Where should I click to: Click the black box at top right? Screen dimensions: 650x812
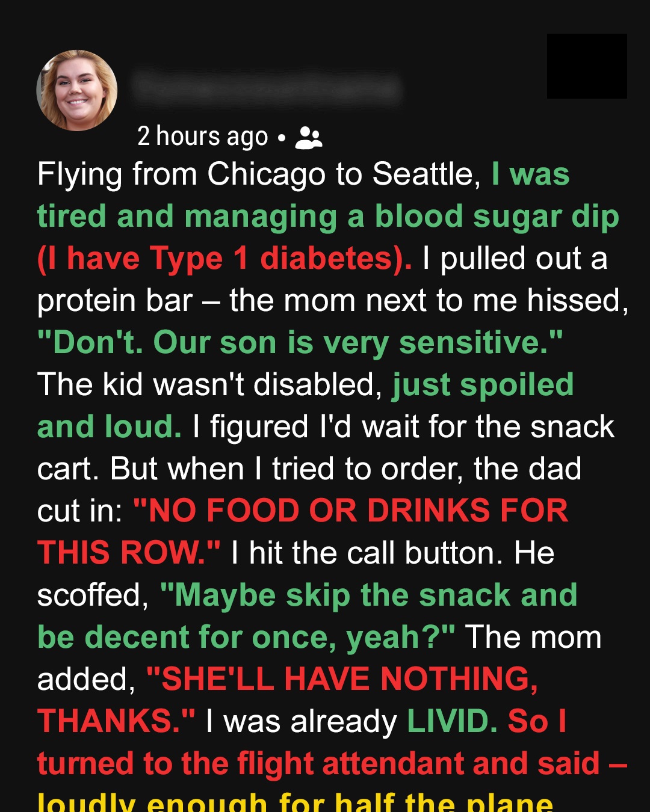586,66
